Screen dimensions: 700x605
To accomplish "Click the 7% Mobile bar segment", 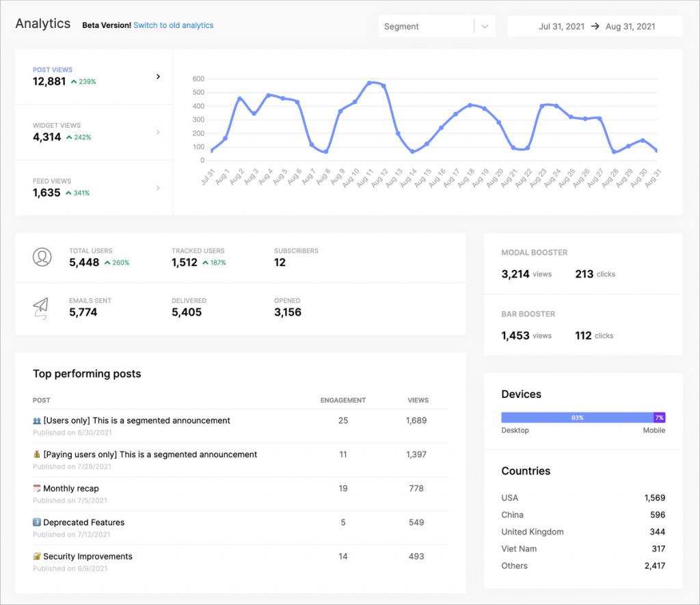I will tap(660, 418).
